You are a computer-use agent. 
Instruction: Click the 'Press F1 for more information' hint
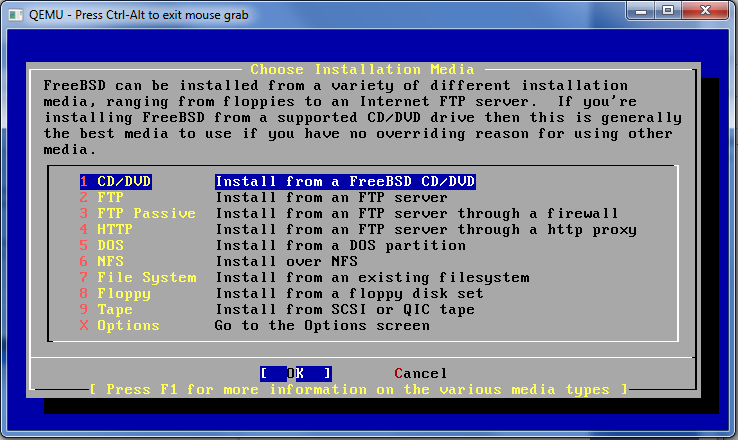coord(358,390)
